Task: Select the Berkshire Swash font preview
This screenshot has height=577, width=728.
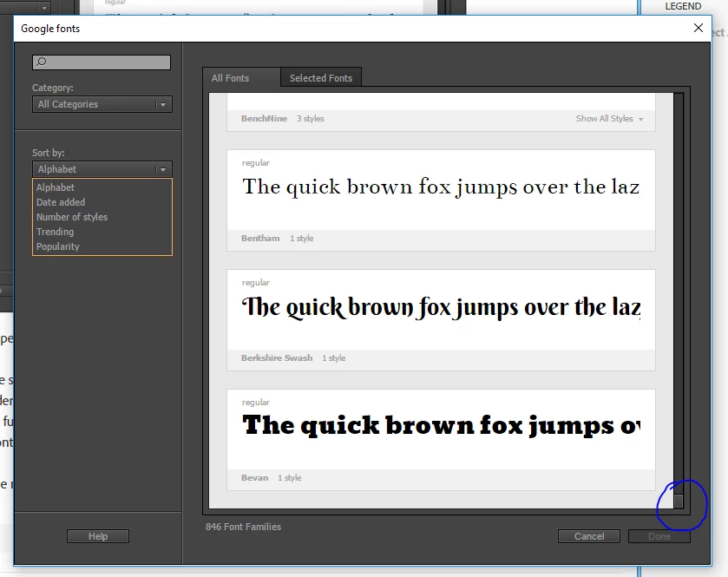Action: click(x=441, y=320)
